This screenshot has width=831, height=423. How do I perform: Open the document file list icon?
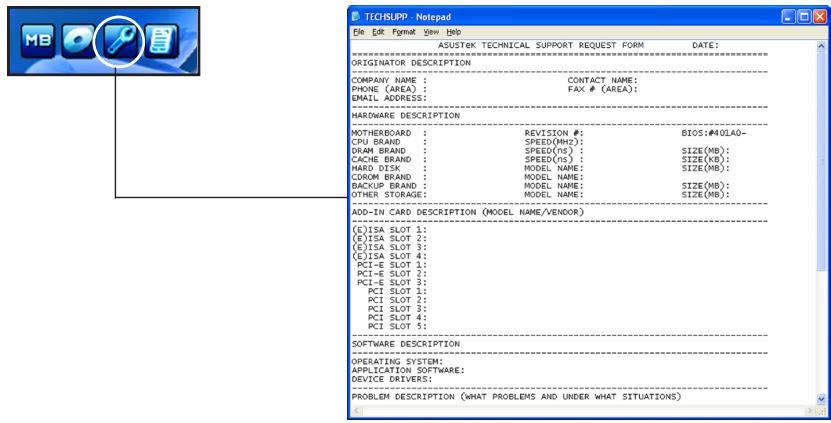(162, 41)
